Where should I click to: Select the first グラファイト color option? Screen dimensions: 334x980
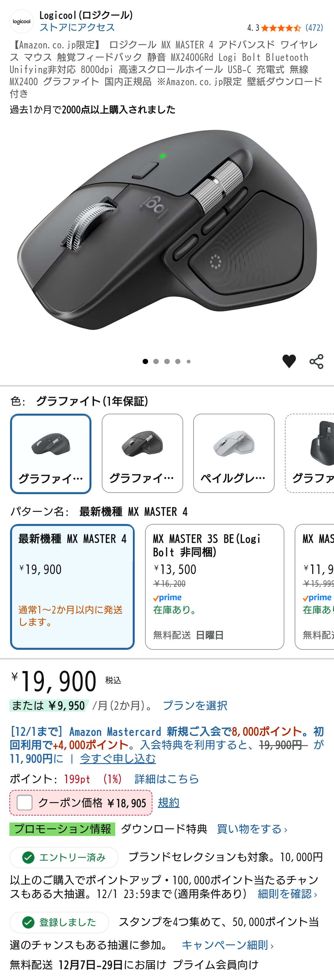pyautogui.click(x=51, y=453)
